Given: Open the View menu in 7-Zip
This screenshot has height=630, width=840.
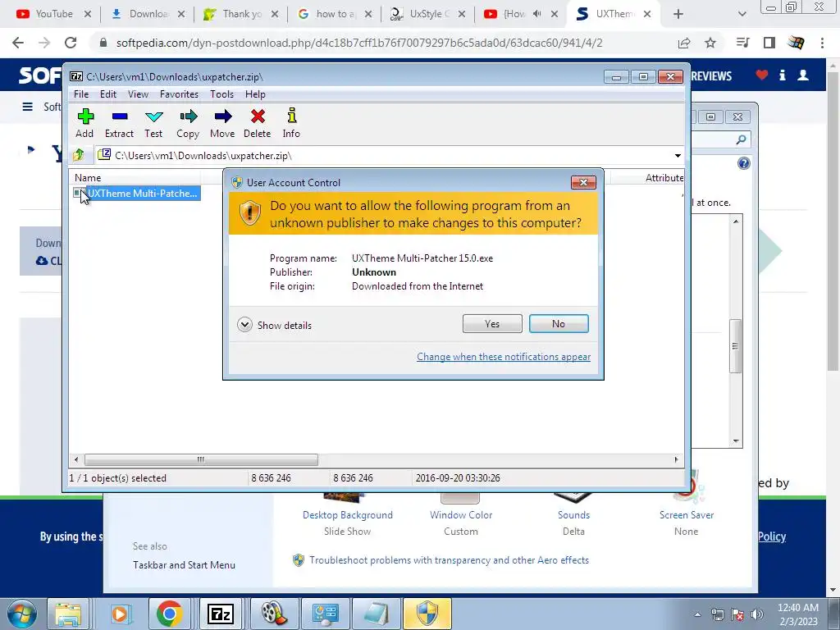Looking at the screenshot, I should (138, 94).
